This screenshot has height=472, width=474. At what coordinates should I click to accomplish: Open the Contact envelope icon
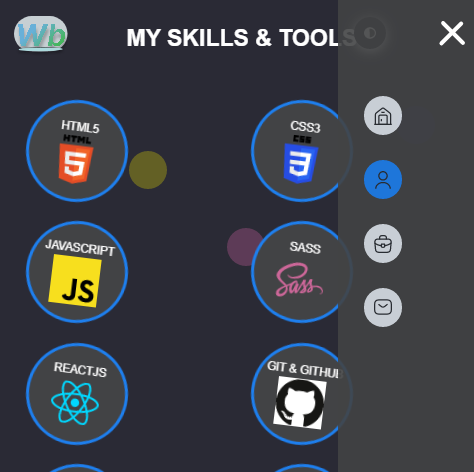(x=383, y=307)
